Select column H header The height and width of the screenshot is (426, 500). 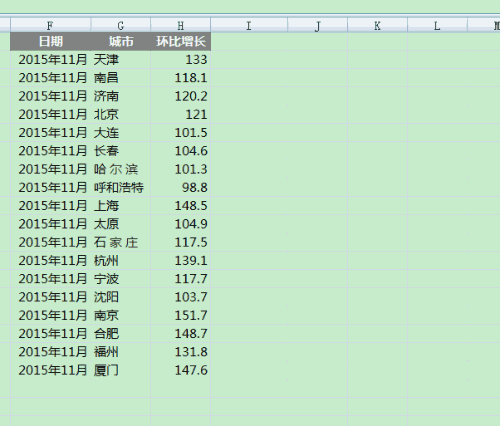click(180, 25)
